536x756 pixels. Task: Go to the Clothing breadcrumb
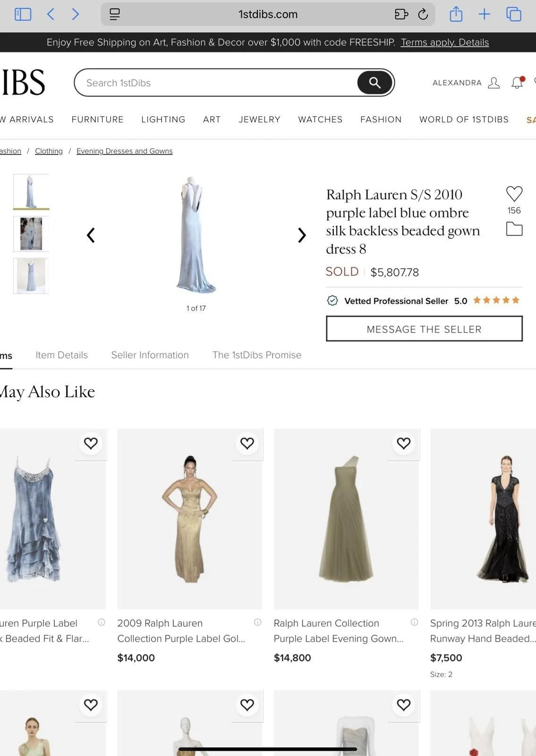49,151
